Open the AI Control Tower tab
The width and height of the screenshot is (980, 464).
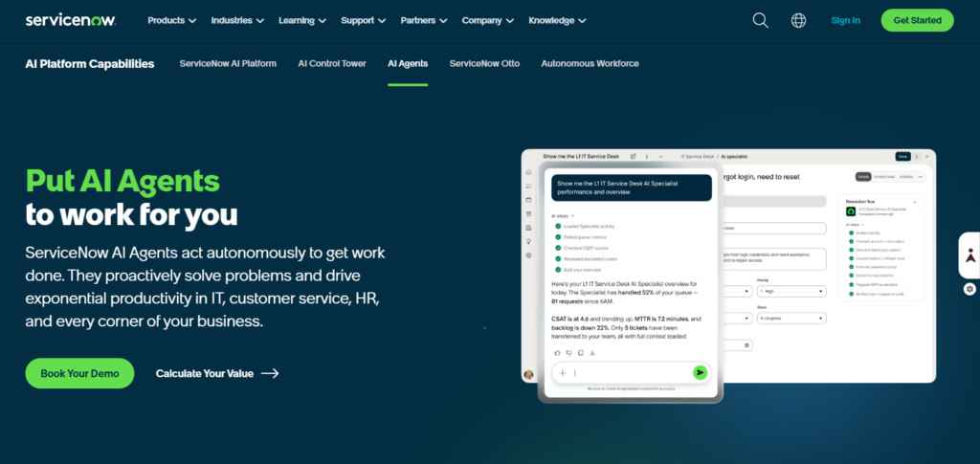[x=332, y=63]
